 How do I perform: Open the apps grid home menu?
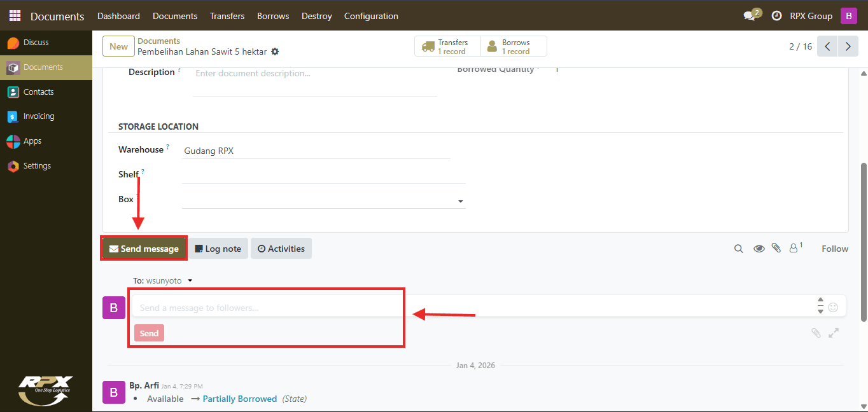click(x=15, y=16)
